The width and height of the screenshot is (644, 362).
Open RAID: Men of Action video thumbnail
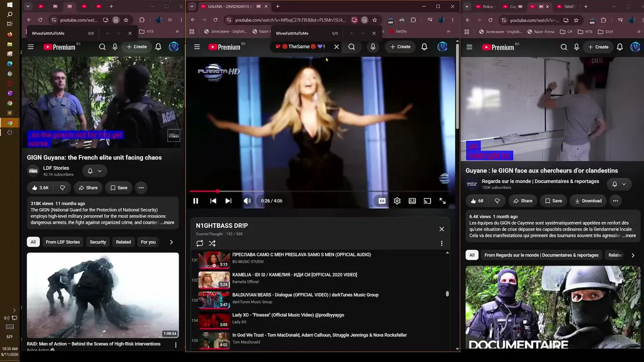point(103,295)
